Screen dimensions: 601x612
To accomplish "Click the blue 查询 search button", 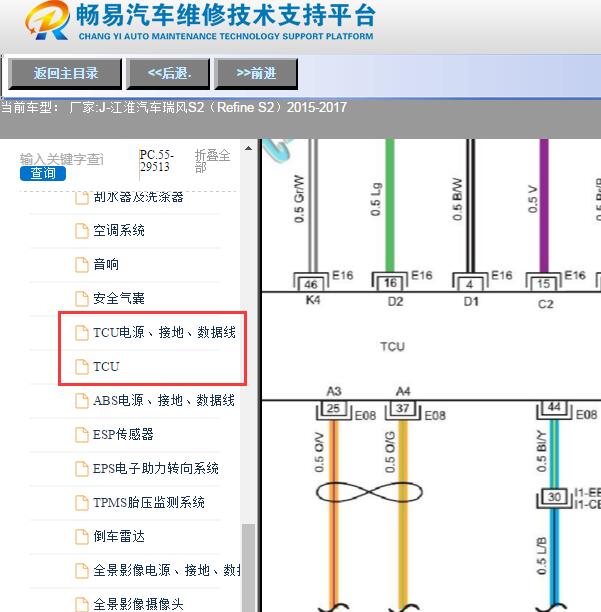I will 43,173.
